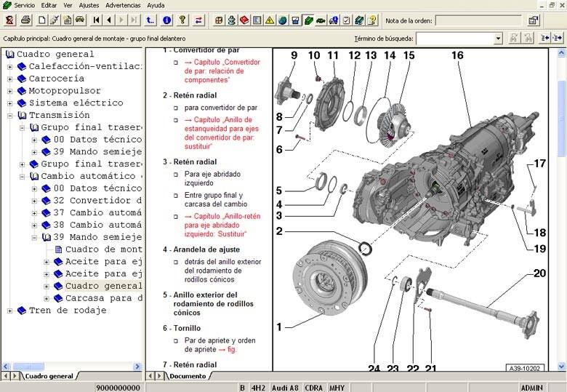Click 'Audi A8' in the status bar

click(x=285, y=388)
